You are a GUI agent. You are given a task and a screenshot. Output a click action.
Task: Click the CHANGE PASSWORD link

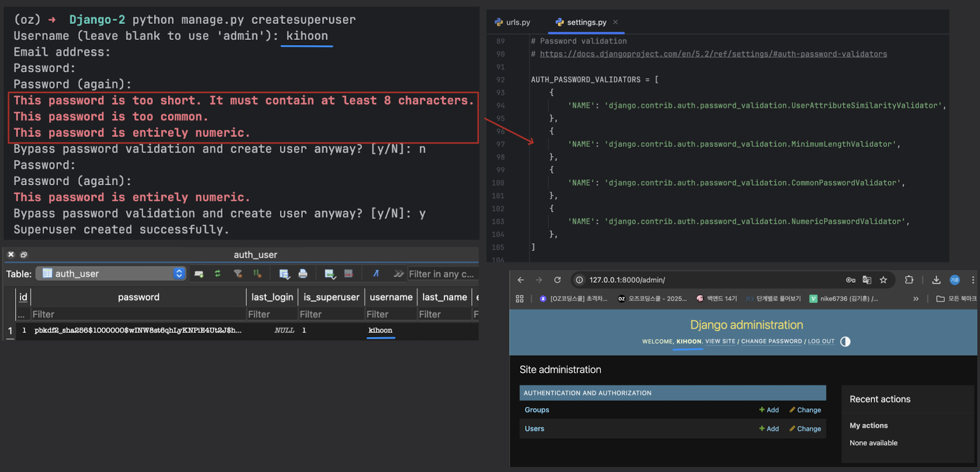772,341
